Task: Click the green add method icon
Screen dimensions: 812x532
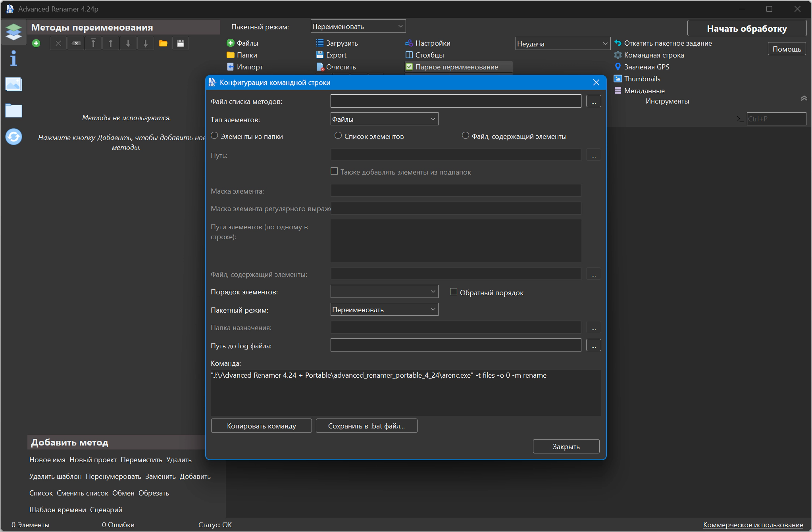Action: click(36, 43)
